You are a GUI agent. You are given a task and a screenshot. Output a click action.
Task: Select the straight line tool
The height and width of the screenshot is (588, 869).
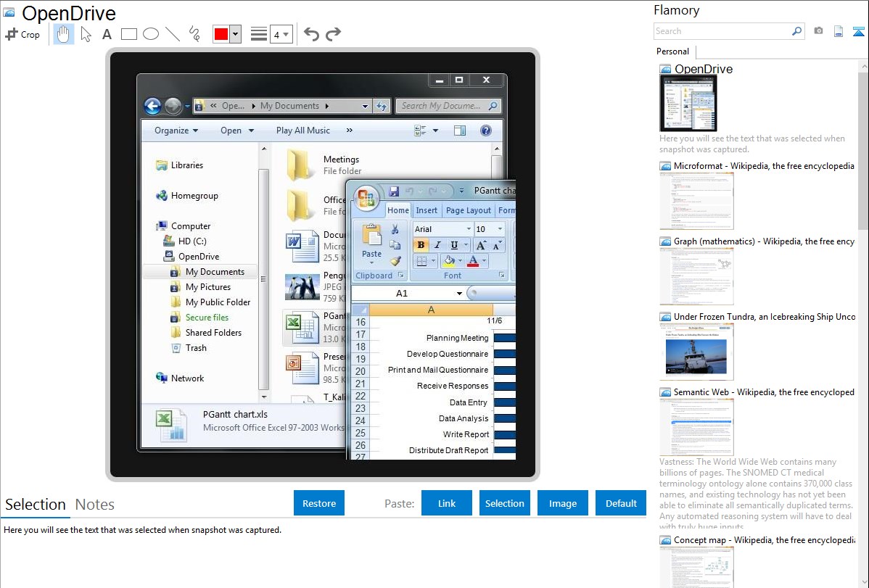(173, 34)
